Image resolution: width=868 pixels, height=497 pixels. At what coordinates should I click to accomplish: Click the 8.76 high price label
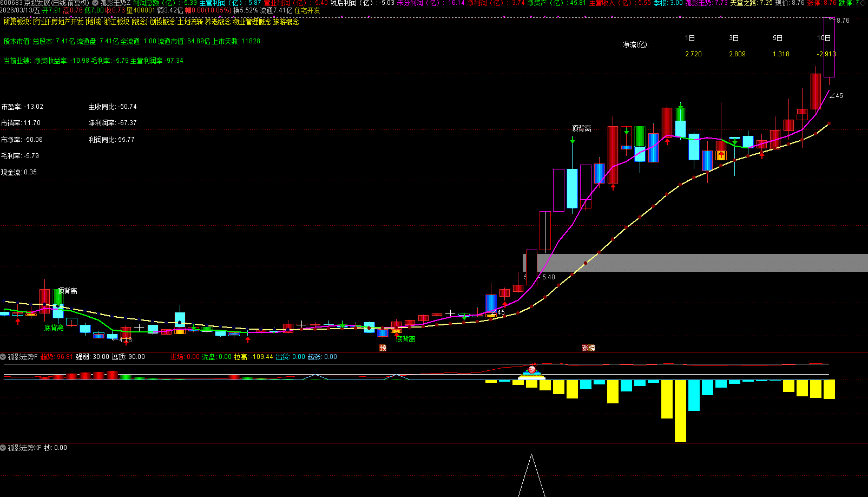(843, 21)
